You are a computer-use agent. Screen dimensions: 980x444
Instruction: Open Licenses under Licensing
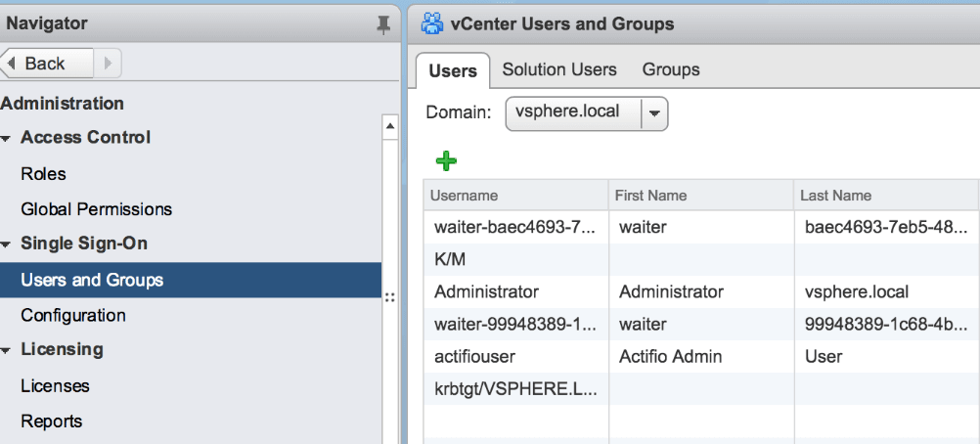coord(55,385)
